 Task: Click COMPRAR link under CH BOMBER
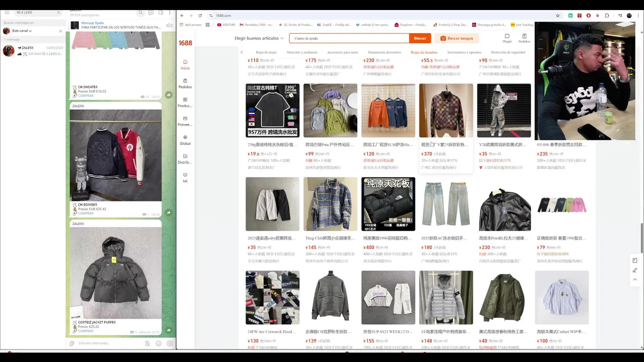(86, 213)
